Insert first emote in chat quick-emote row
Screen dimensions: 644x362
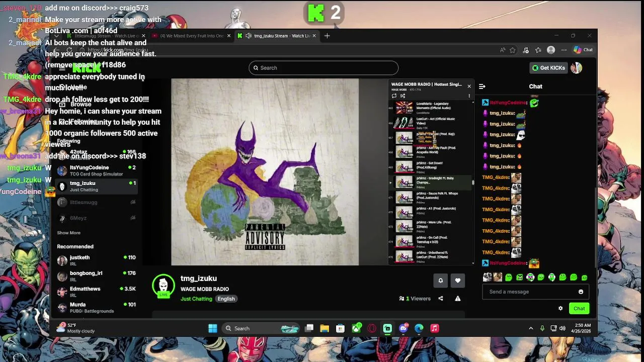coord(487,277)
